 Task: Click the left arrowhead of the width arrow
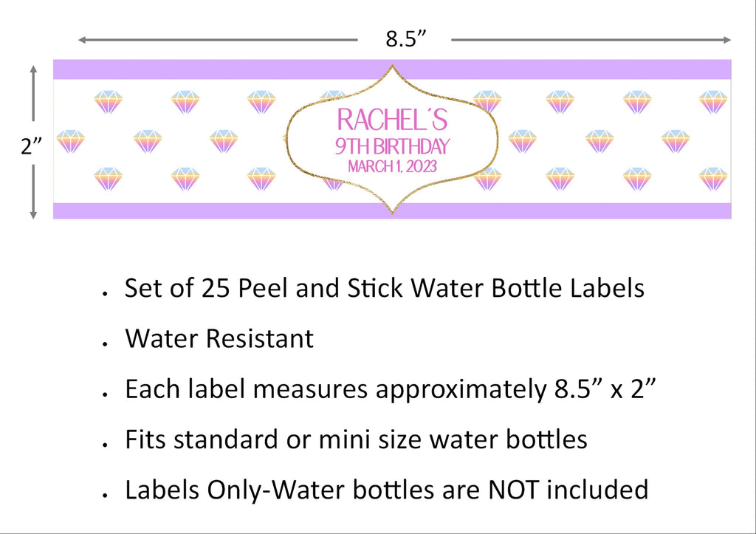83,40
